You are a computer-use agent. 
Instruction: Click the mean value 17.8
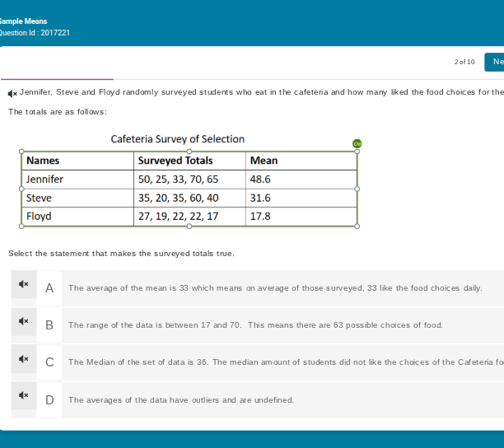260,217
